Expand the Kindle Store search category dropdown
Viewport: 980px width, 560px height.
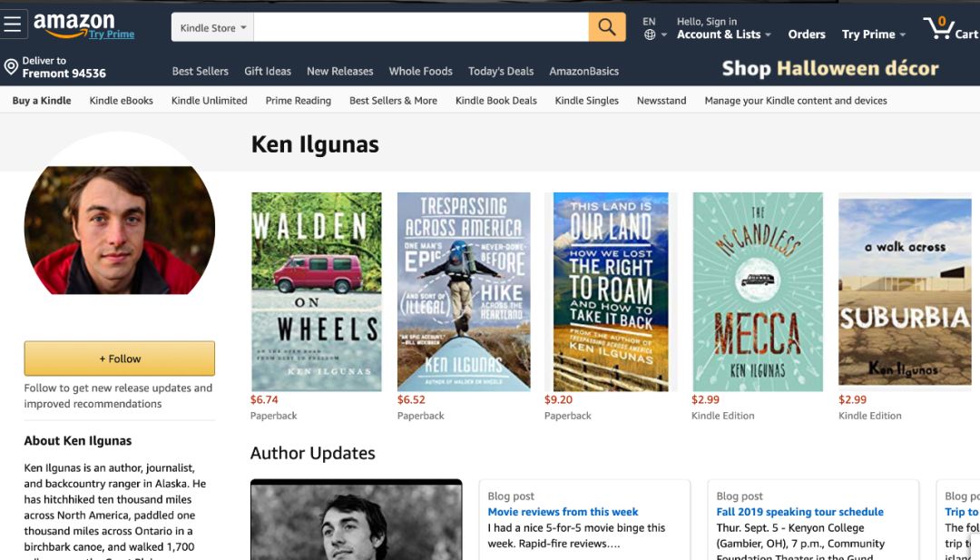212,27
